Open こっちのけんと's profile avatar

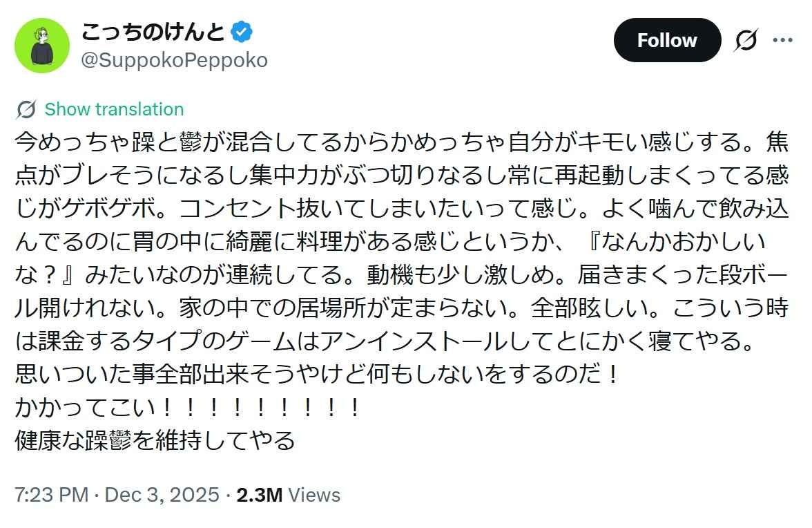coord(42,46)
